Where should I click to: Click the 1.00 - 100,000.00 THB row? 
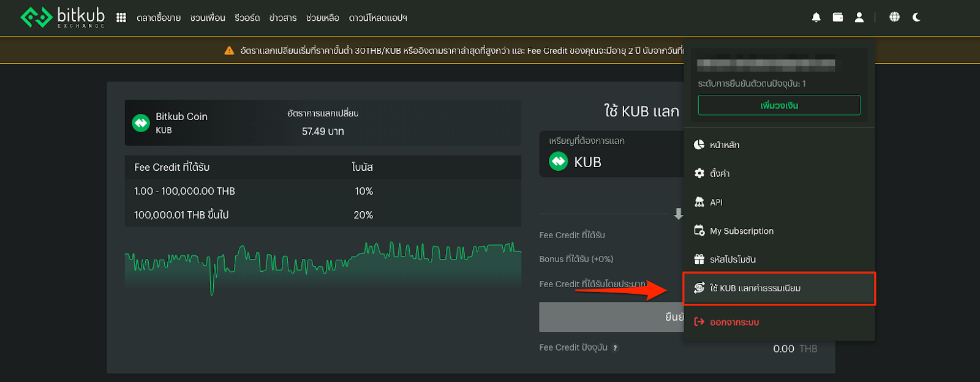(x=323, y=191)
